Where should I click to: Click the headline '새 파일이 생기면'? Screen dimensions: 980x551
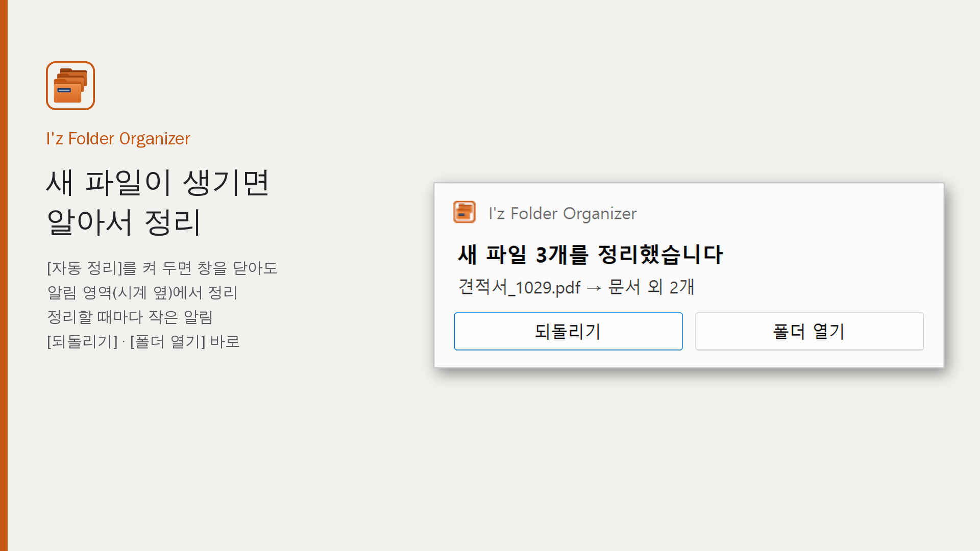tap(157, 183)
